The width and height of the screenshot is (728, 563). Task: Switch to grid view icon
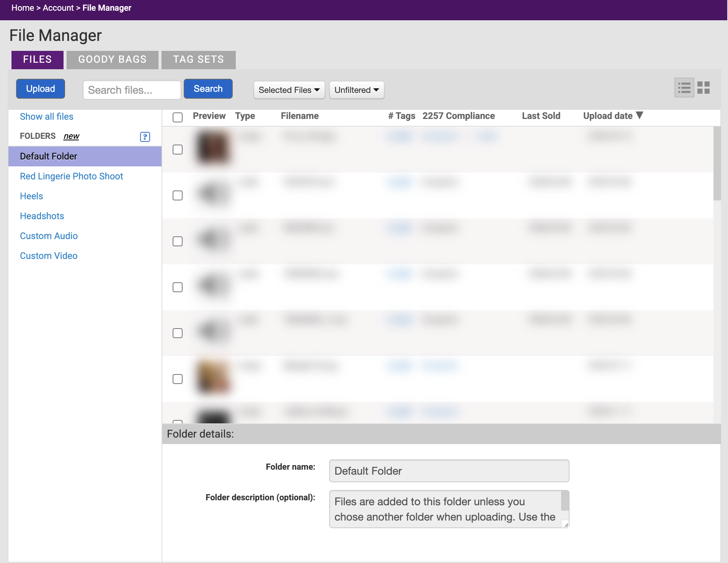coord(704,88)
